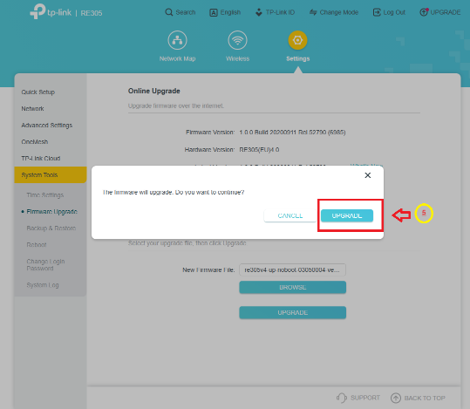Viewport: 470px width, 409px height.
Task: Confirm with the dialog's UPGRADE button
Action: click(347, 216)
